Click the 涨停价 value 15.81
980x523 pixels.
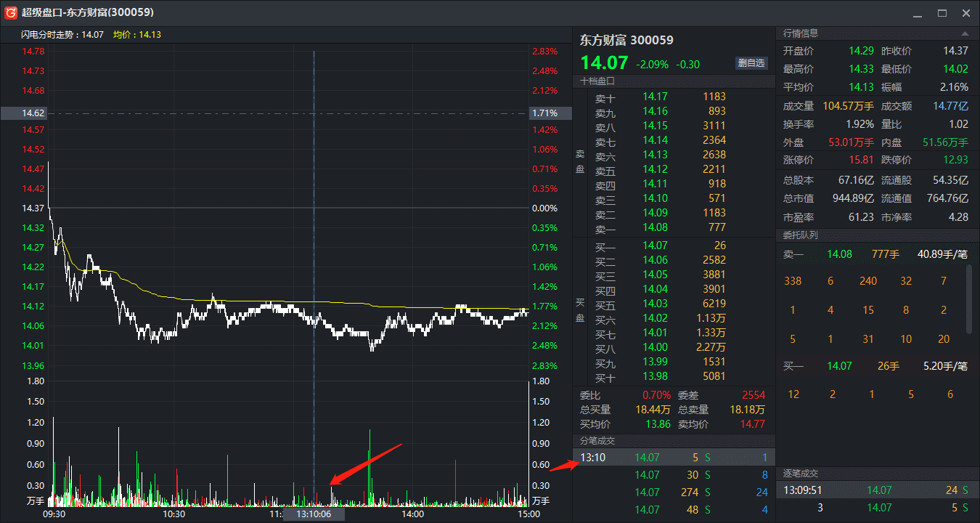point(862,160)
